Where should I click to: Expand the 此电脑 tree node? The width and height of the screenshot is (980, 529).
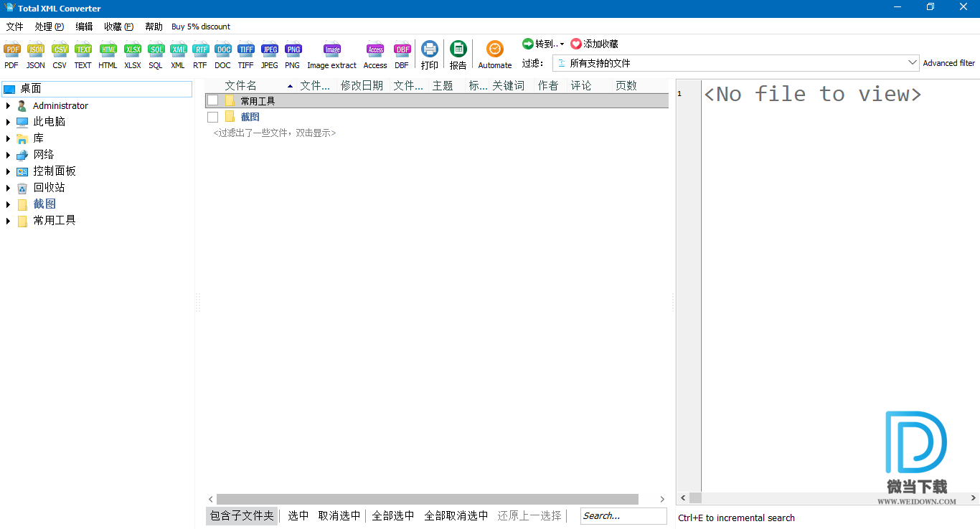tap(9, 122)
